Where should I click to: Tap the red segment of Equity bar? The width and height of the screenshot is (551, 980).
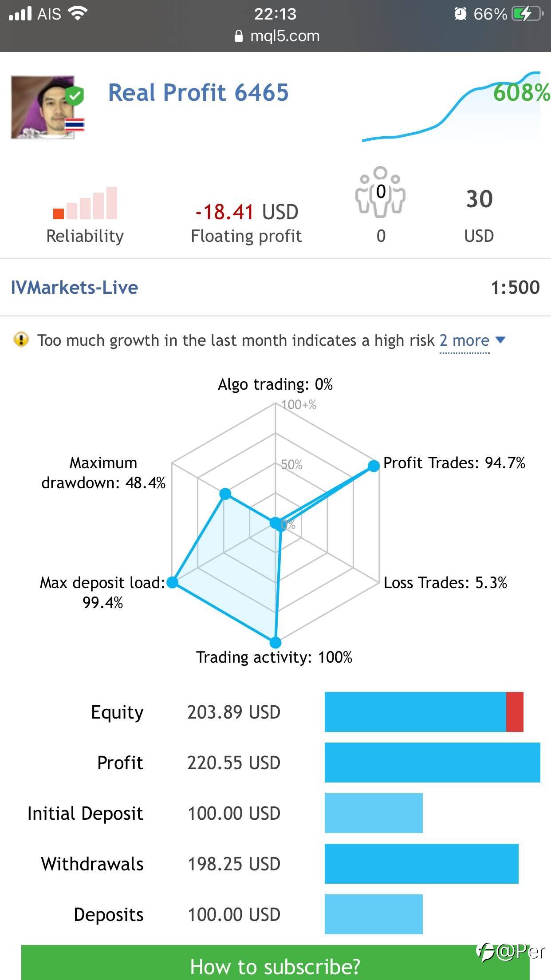[515, 712]
